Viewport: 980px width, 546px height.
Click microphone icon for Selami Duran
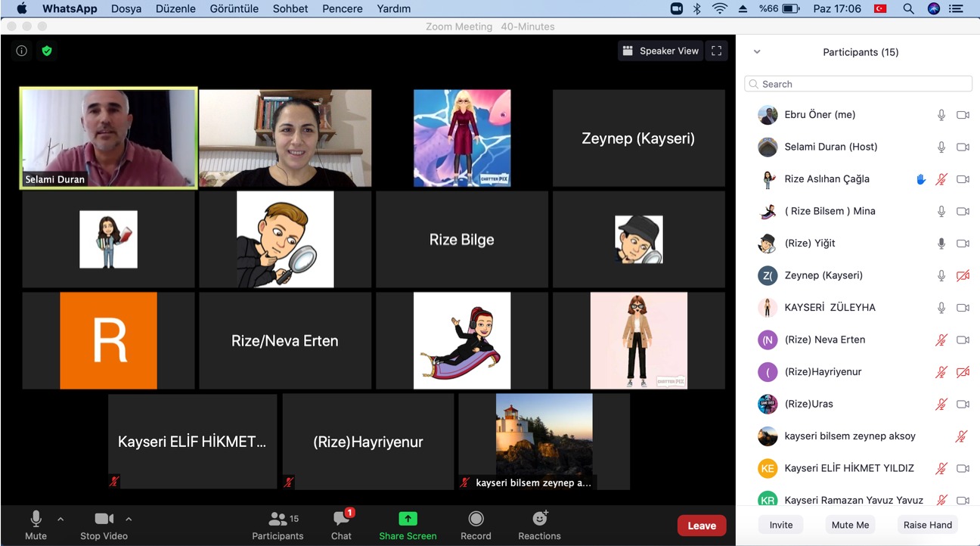pyautogui.click(x=941, y=147)
